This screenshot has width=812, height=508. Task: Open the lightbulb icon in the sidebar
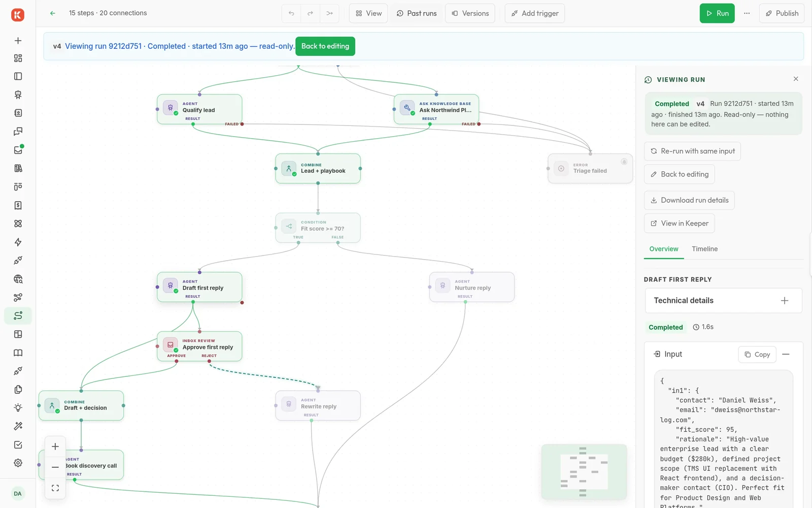(x=18, y=408)
